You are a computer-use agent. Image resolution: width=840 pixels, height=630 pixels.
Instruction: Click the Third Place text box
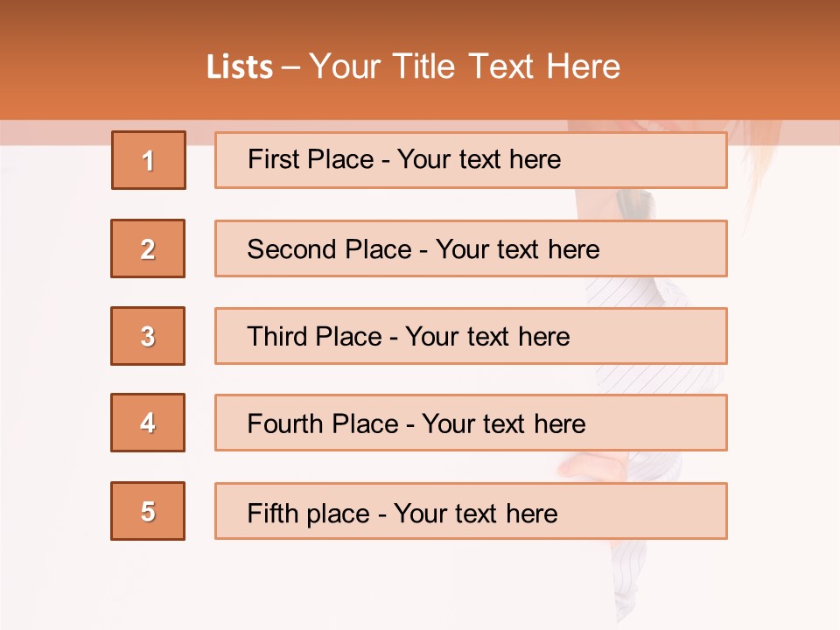click(471, 336)
